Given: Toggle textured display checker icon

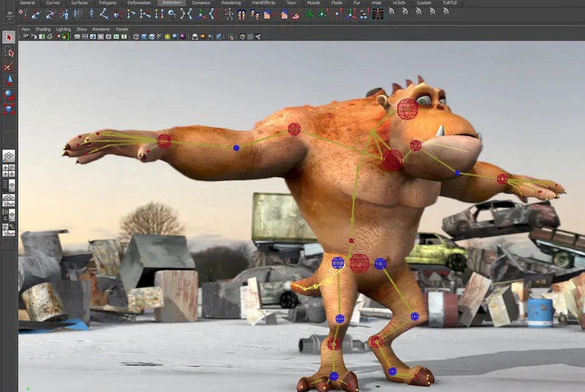Looking at the screenshot, I should (160, 36).
